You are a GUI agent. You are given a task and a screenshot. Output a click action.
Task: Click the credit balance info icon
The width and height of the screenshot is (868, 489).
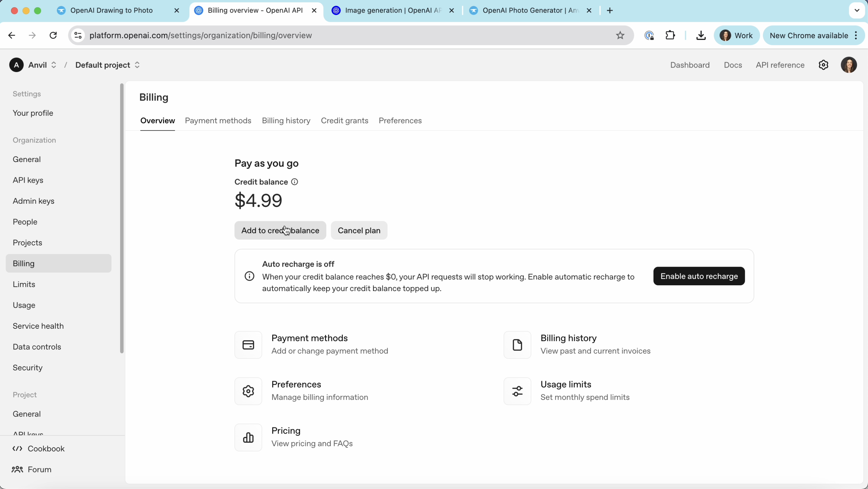295,182
